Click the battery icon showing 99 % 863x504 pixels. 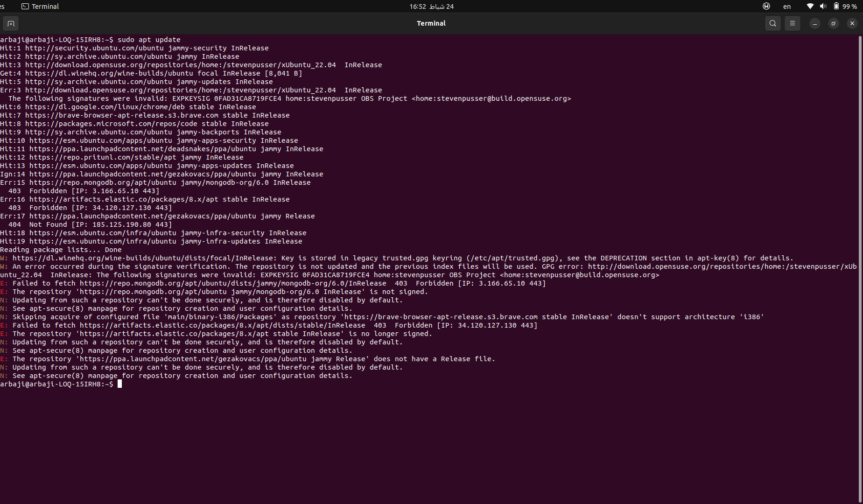point(836,7)
